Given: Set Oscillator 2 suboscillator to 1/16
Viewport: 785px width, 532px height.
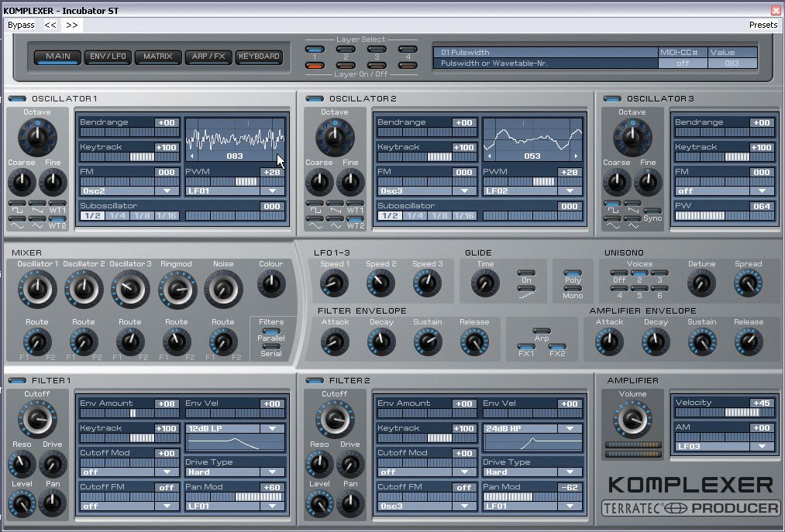Looking at the screenshot, I should pos(464,216).
